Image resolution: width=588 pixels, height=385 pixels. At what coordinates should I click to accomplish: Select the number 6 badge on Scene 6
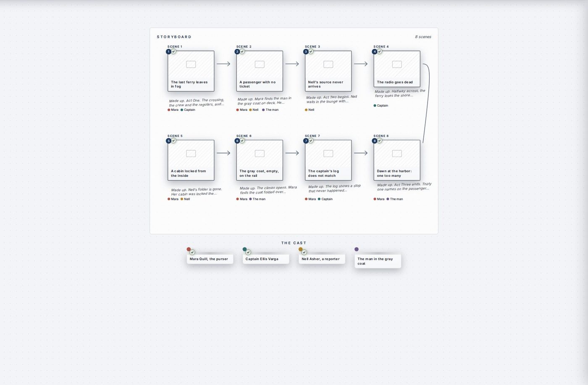(237, 141)
